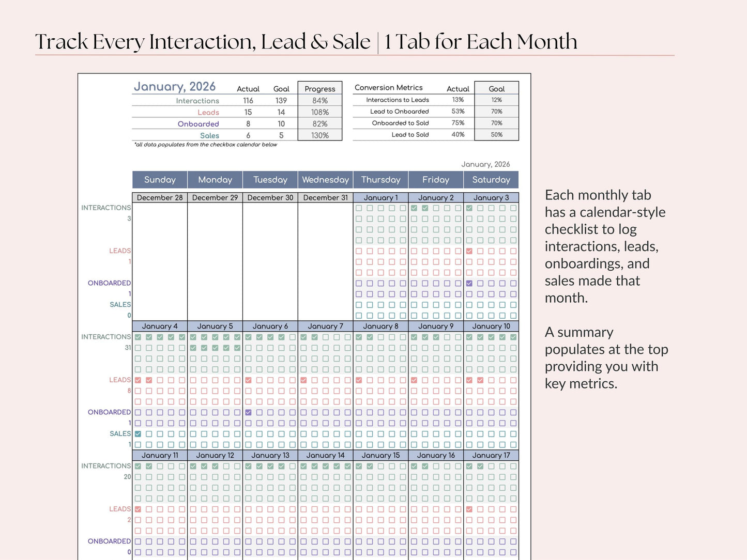This screenshot has height=560, width=747.
Task: Click the 82% Onboarded progress cell
Action: click(320, 124)
